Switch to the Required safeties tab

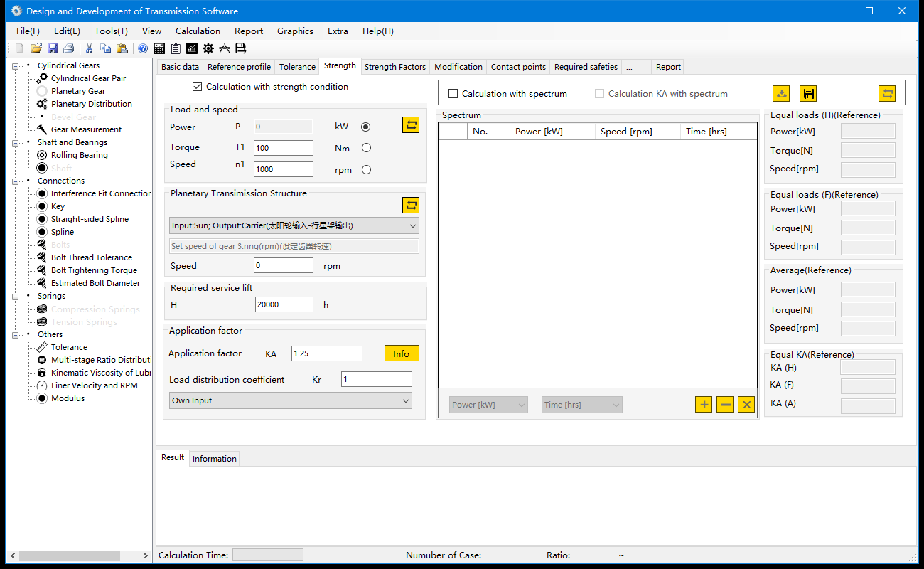point(586,67)
